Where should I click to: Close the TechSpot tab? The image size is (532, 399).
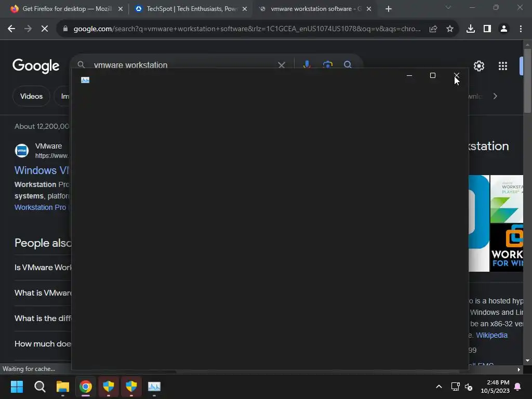(245, 9)
